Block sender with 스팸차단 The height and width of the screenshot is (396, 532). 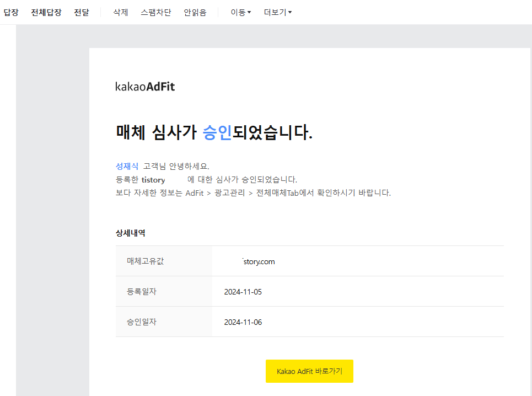pos(155,13)
